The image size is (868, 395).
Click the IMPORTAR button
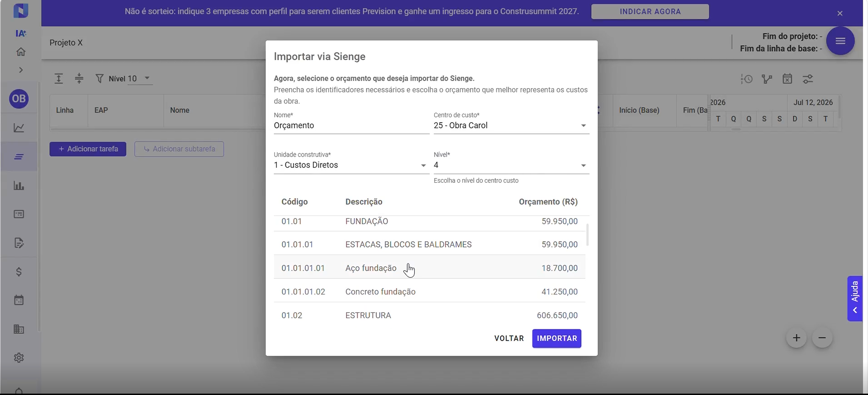(x=557, y=338)
